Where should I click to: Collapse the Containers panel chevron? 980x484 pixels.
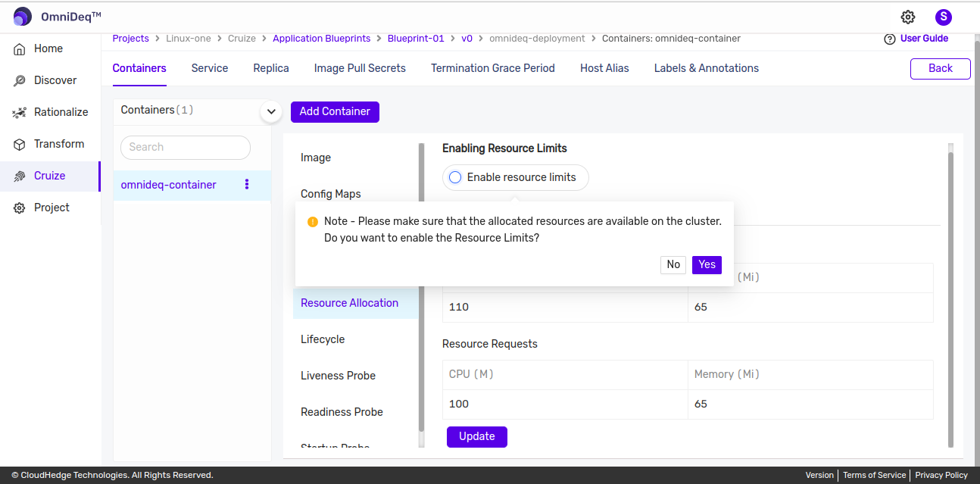point(271,111)
